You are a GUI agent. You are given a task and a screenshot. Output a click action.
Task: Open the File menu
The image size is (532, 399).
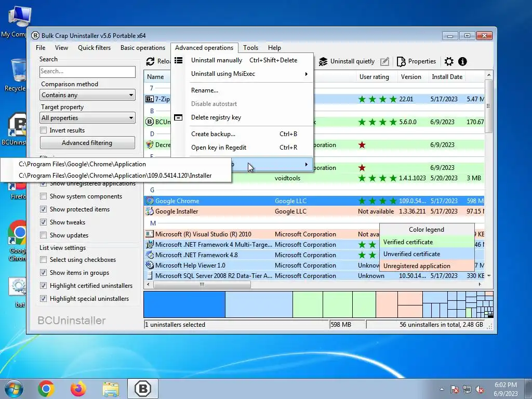(x=41, y=48)
